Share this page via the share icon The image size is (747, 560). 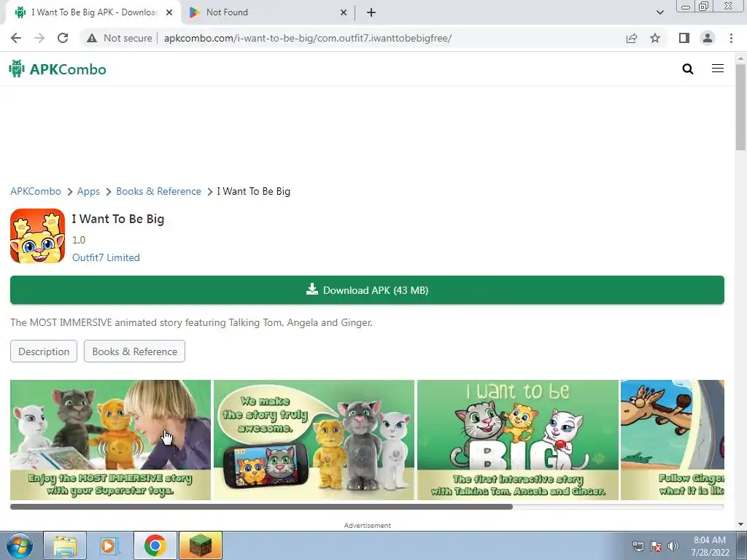tap(632, 38)
